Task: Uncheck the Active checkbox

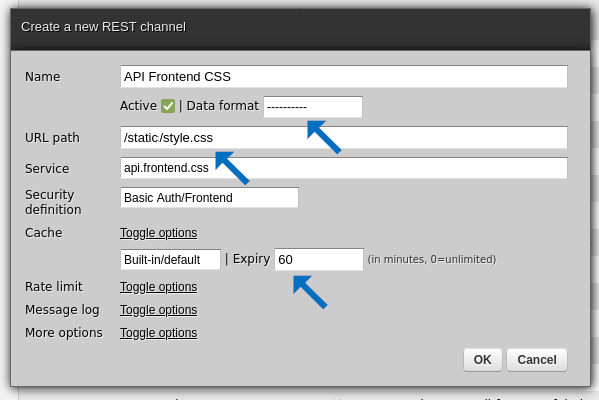Action: coord(168,106)
